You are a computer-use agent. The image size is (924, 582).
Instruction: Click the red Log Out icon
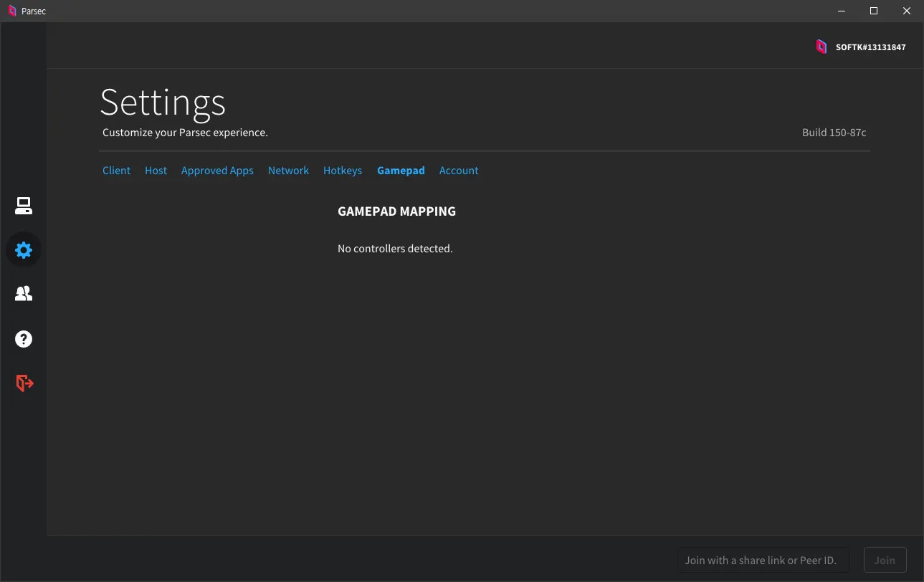point(24,383)
